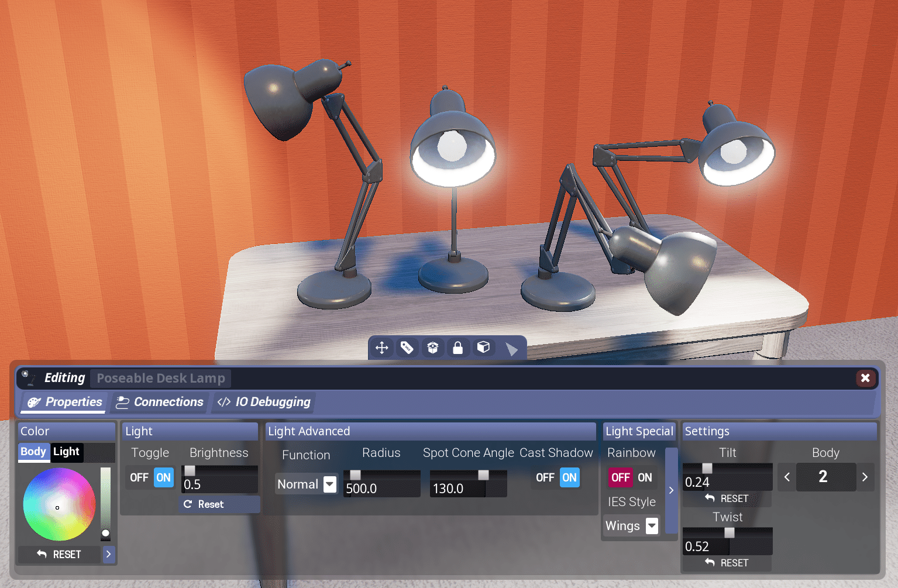Expand the Light Special side arrow
898x588 pixels.
click(671, 490)
